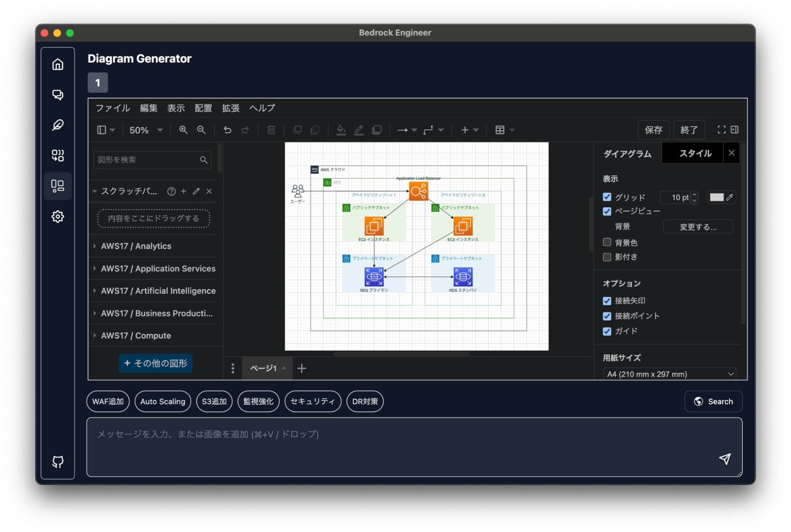Image resolution: width=791 pixels, height=532 pixels.
Task: Click the undo arrow in the toolbar
Action: [x=227, y=130]
